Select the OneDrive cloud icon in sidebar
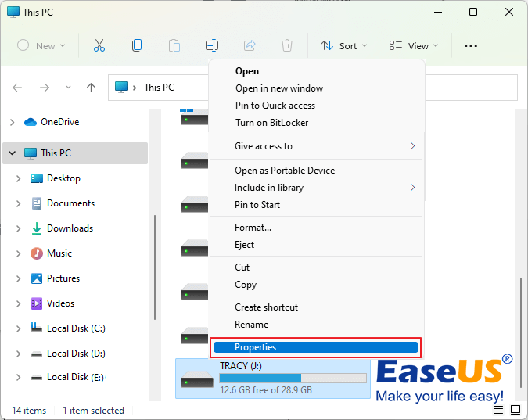 click(31, 122)
